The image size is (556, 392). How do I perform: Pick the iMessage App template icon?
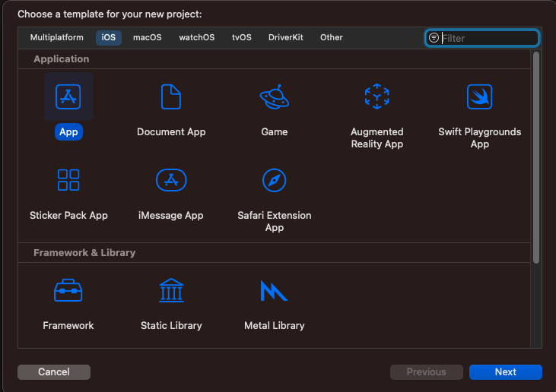pyautogui.click(x=171, y=180)
